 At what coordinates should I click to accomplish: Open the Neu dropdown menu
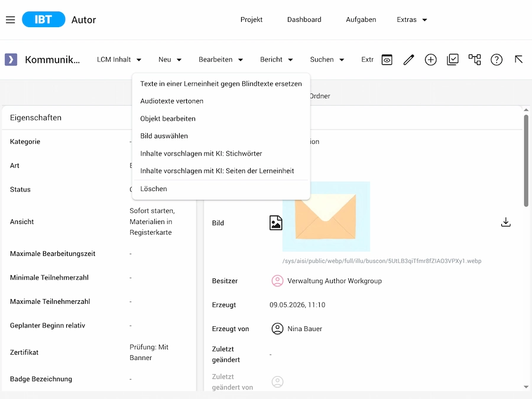coord(170,60)
